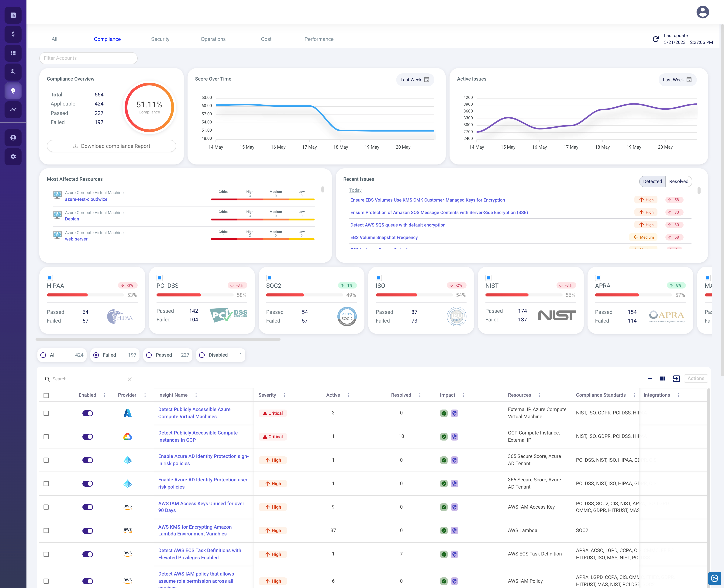Click the Compliance tab
Viewport: 724px width, 588px height.
(107, 39)
